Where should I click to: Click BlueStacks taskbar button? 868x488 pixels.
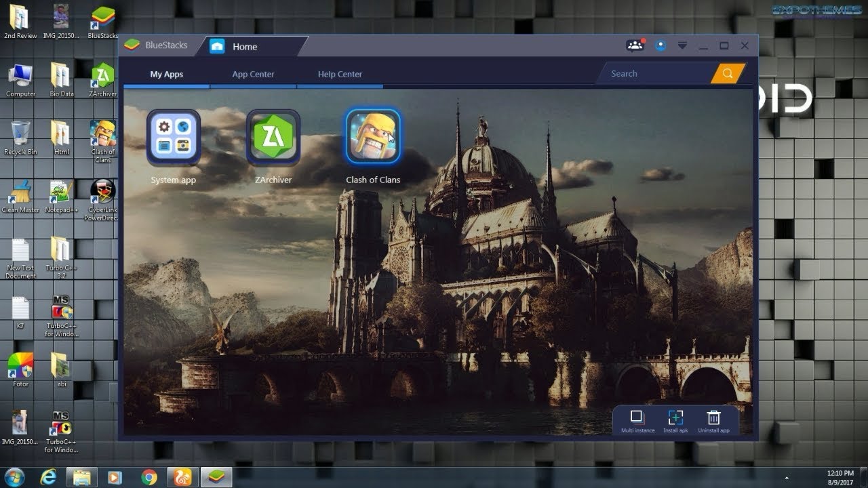click(x=216, y=477)
